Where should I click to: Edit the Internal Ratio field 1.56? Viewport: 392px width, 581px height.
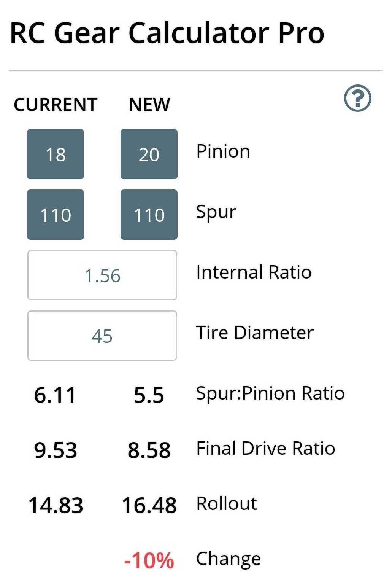coord(102,275)
